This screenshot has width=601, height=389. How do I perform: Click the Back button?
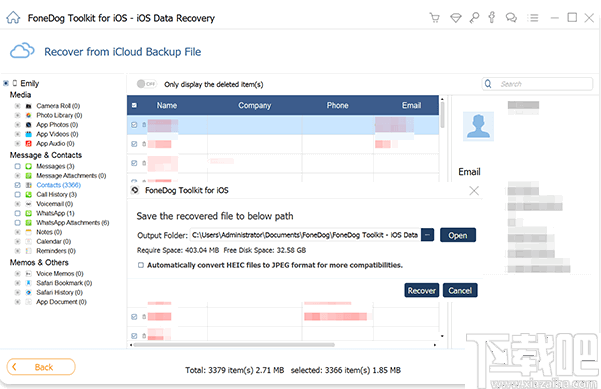pyautogui.click(x=41, y=367)
